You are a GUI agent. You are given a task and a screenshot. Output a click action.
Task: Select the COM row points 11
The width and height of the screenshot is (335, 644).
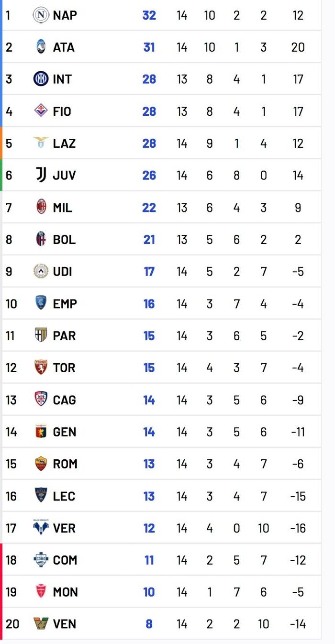click(x=149, y=560)
